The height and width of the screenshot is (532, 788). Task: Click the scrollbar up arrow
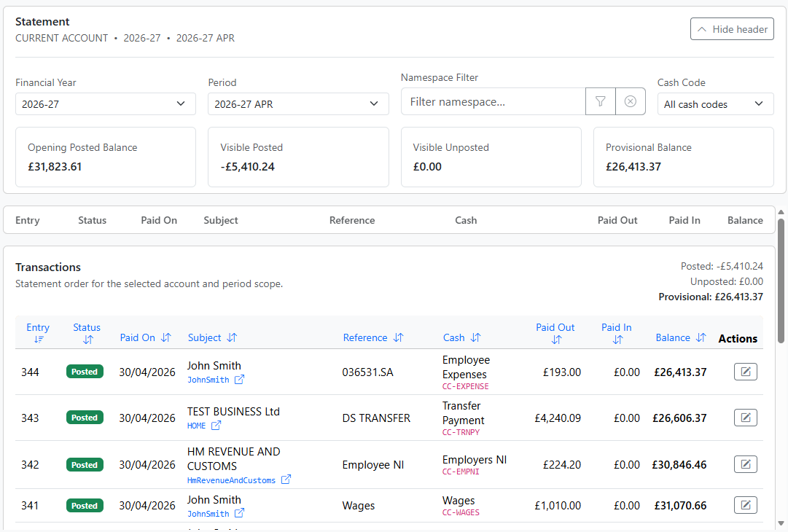click(781, 212)
